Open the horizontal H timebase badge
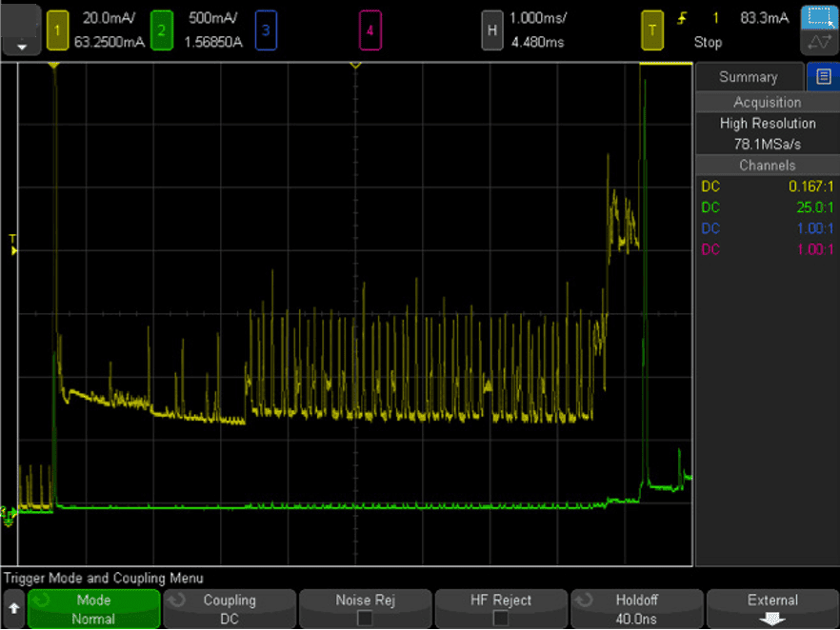This screenshot has width=840, height=630. [x=491, y=30]
